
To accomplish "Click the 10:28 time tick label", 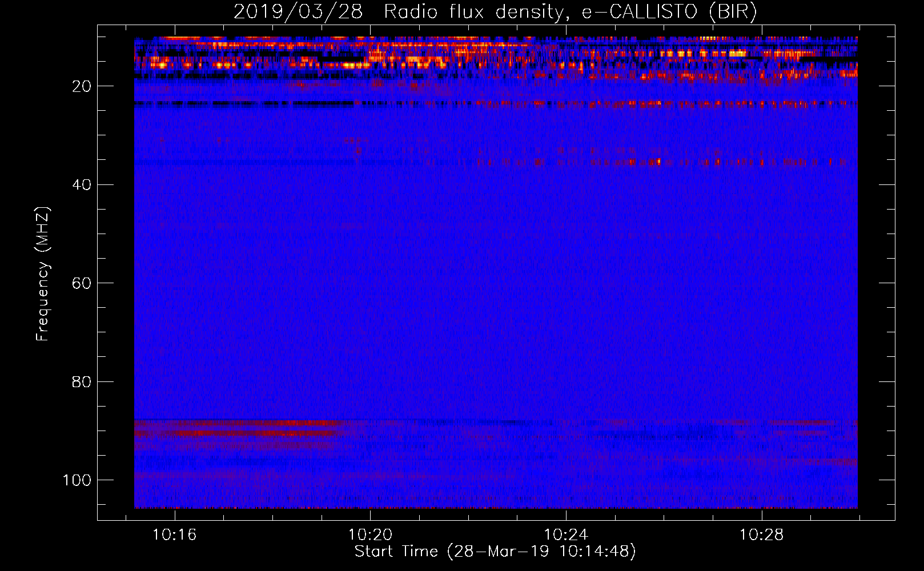I will 762,535.
